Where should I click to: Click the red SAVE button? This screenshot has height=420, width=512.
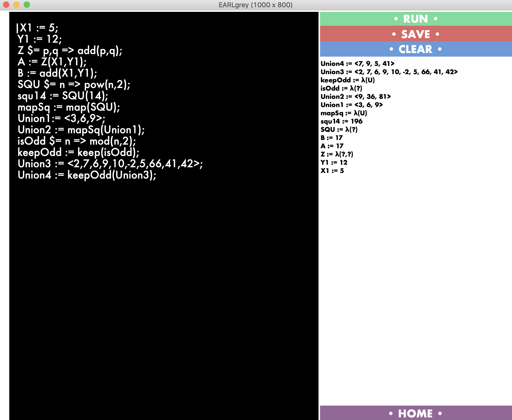416,34
